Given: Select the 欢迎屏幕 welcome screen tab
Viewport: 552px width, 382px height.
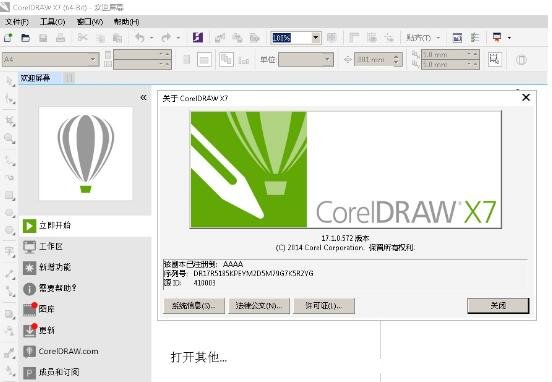Looking at the screenshot, I should (35, 78).
